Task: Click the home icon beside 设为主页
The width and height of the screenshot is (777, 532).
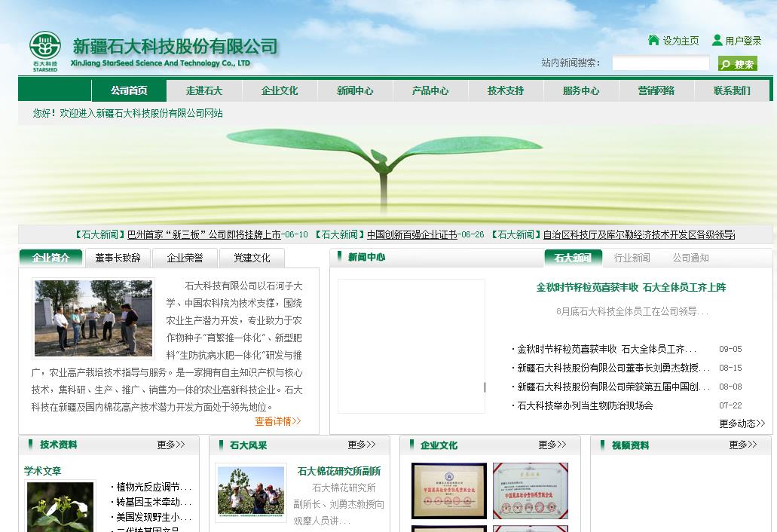Action: tap(653, 40)
